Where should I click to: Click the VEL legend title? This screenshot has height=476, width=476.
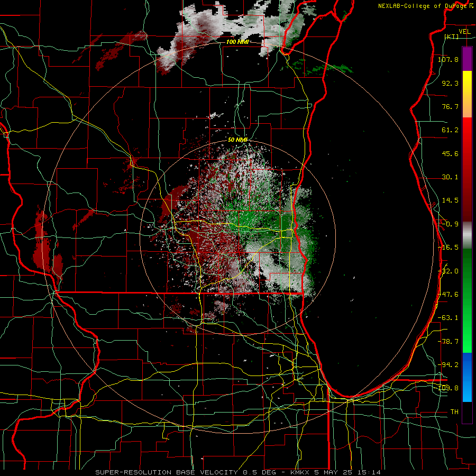pos(464,32)
